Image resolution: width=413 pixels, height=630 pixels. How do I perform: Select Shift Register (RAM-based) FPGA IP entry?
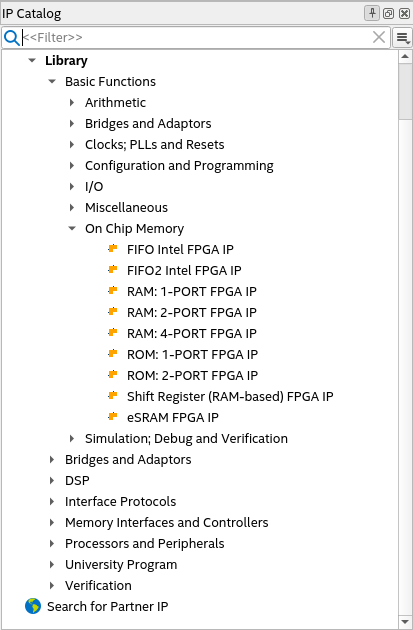[x=230, y=396]
